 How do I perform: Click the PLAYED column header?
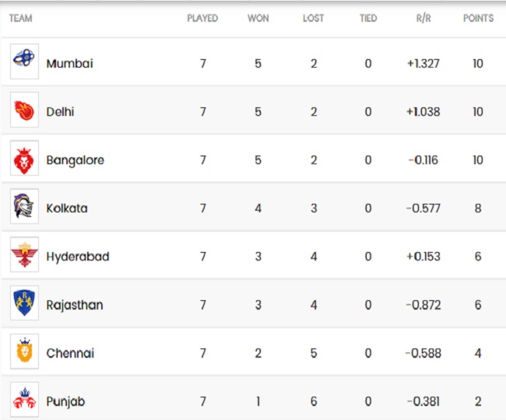[202, 18]
